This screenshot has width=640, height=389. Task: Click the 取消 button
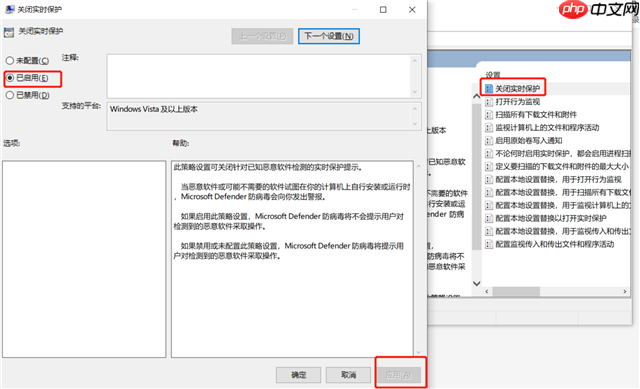(348, 375)
